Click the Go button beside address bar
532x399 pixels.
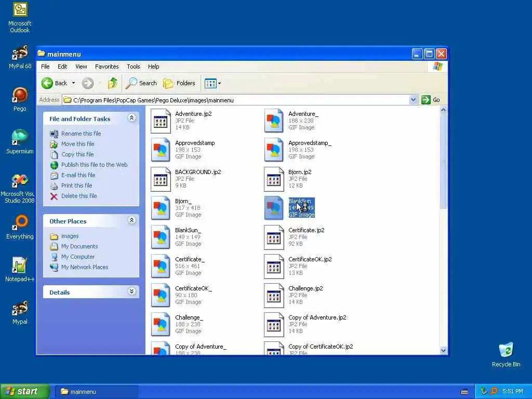(431, 100)
